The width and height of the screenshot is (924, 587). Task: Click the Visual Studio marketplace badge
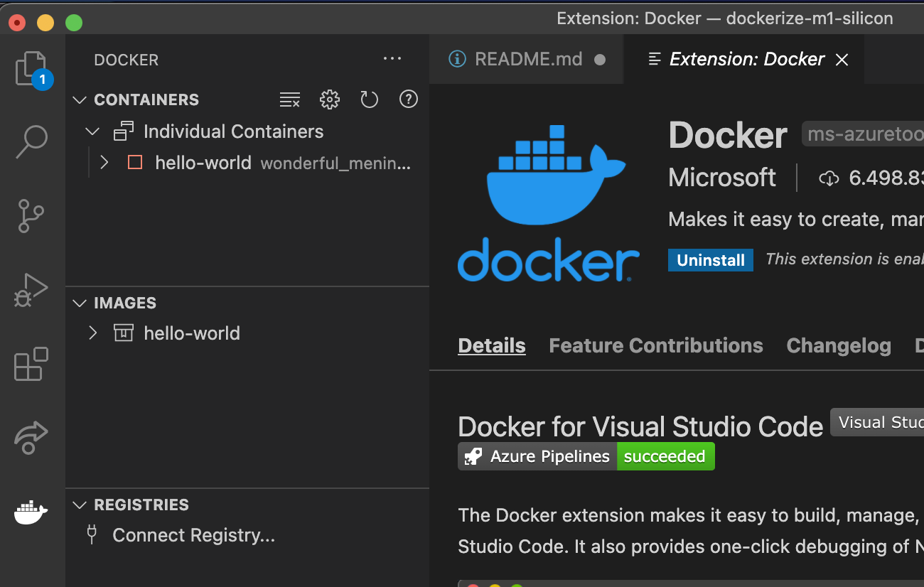click(x=877, y=422)
